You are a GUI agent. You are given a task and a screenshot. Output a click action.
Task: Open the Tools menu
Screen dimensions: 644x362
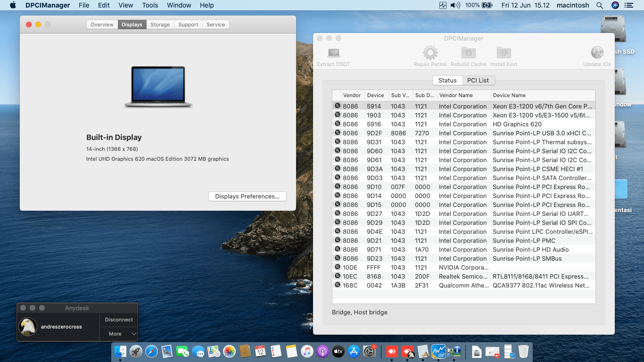(x=150, y=5)
